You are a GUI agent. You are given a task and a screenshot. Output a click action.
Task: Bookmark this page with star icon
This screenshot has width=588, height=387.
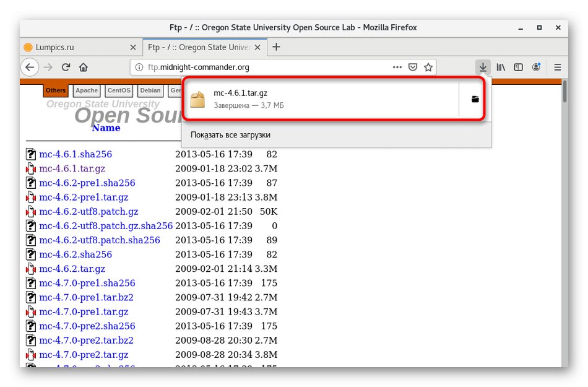(x=428, y=67)
